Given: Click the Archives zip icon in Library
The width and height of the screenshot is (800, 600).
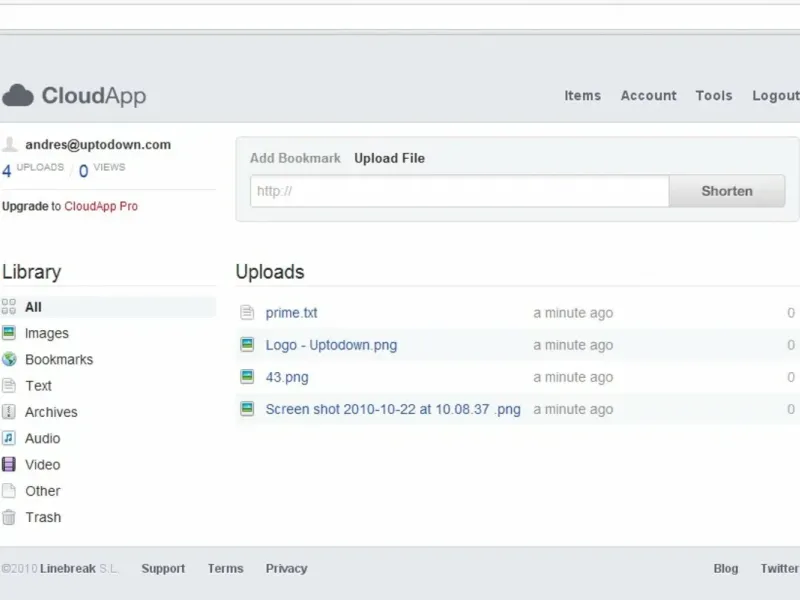Looking at the screenshot, I should click(9, 412).
